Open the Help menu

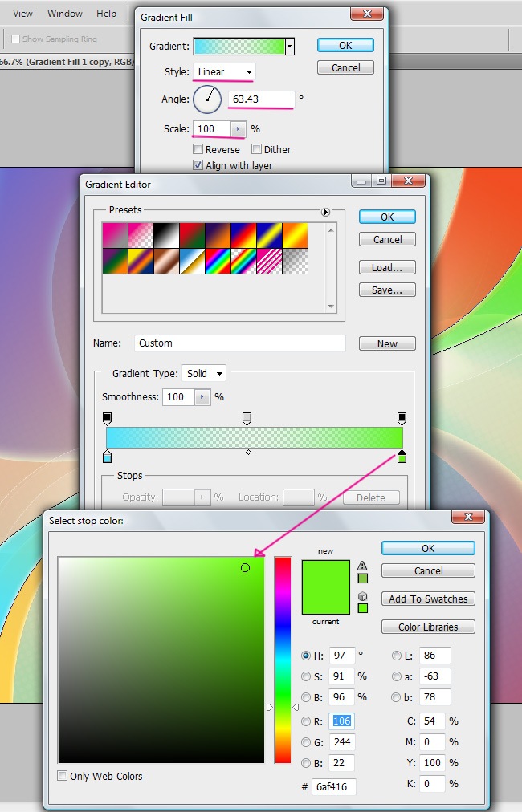[x=106, y=14]
